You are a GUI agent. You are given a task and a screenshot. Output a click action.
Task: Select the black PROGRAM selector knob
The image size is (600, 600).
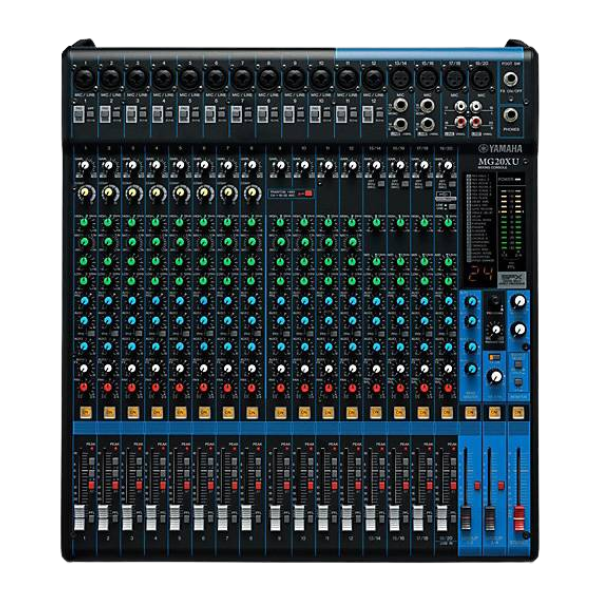495,300
